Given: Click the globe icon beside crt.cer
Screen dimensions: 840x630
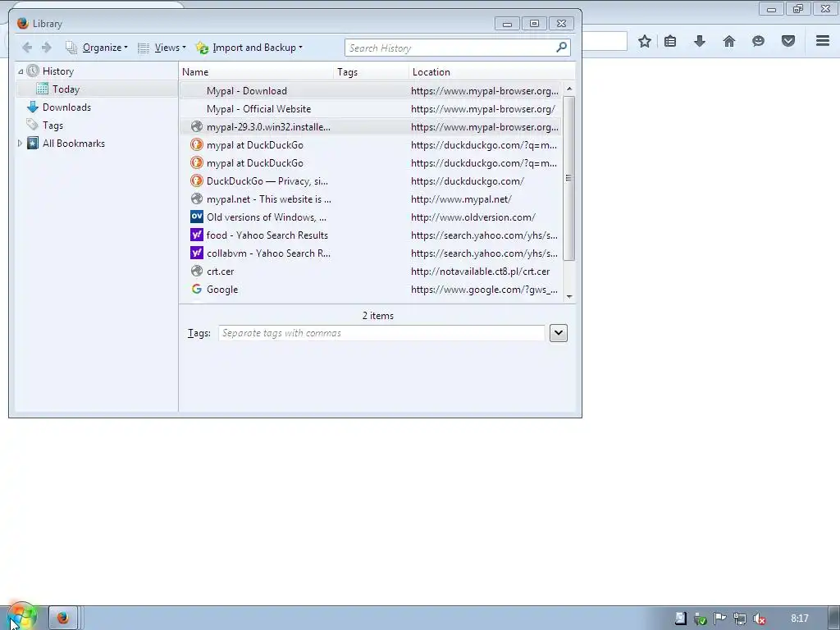Looking at the screenshot, I should click(x=197, y=271).
